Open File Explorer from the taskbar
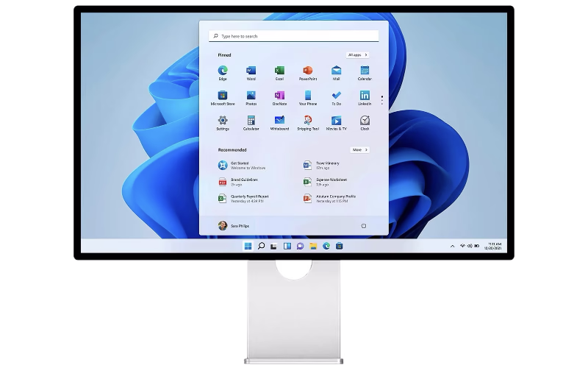Image resolution: width=588 pixels, height=368 pixels. 313,246
